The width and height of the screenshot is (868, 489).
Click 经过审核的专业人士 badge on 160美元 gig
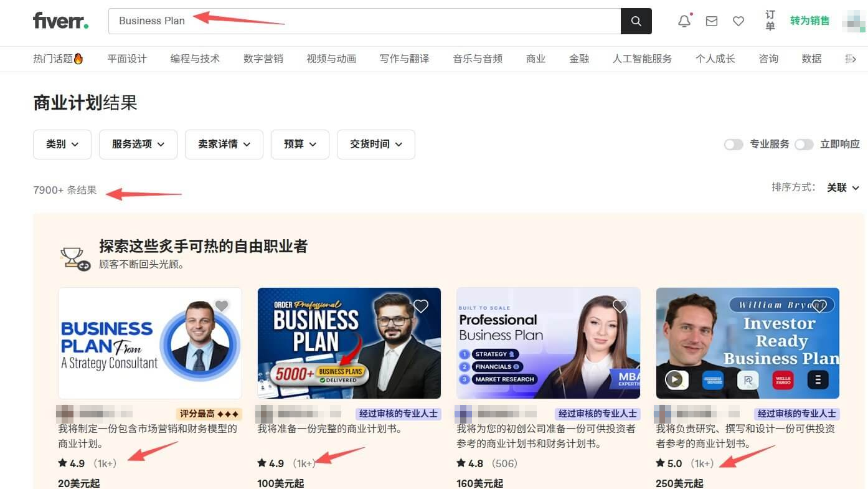click(598, 414)
